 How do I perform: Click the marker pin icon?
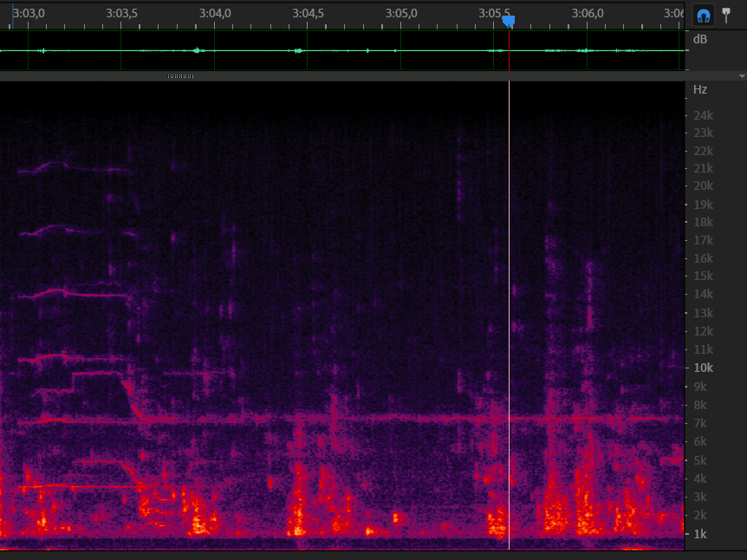point(726,15)
